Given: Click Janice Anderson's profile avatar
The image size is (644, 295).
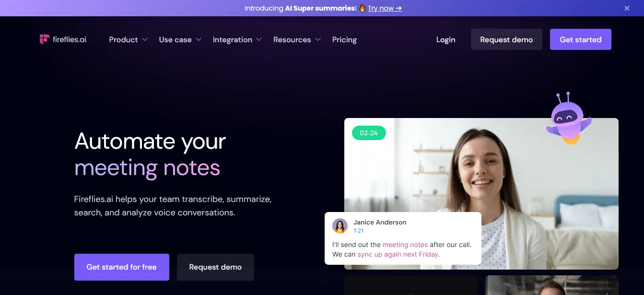Looking at the screenshot, I should coord(340,226).
